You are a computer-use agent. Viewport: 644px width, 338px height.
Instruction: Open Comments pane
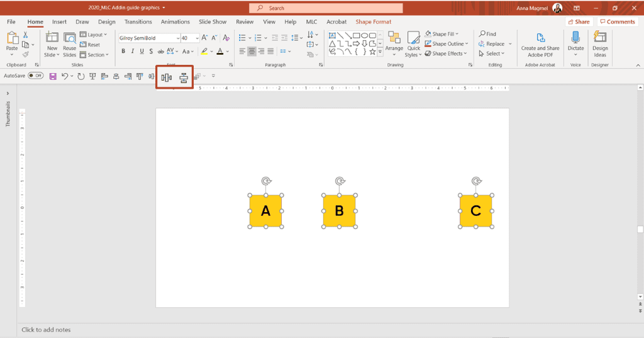click(x=618, y=22)
